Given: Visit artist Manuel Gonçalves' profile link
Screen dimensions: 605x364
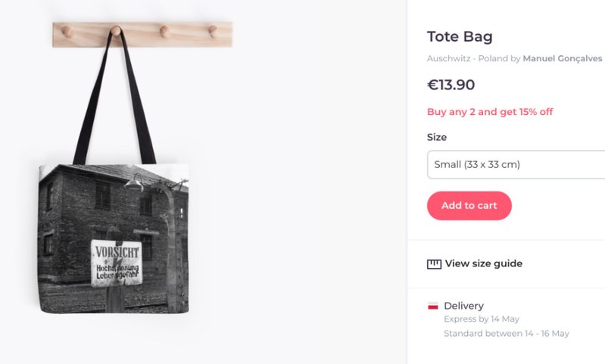Looking at the screenshot, I should tap(562, 58).
